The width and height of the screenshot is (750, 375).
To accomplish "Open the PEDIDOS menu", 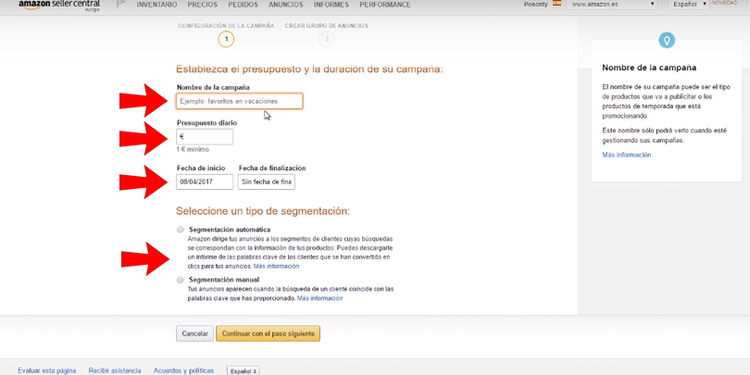I will pyautogui.click(x=243, y=5).
